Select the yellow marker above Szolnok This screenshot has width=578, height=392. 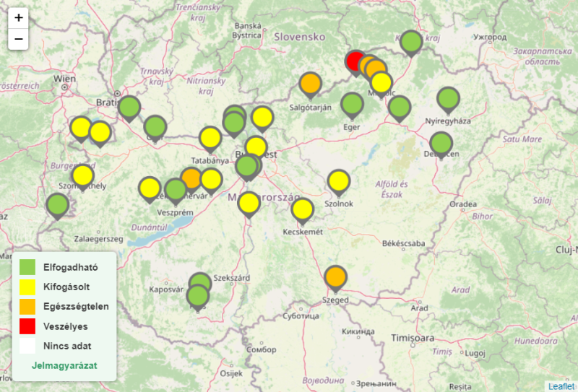pyautogui.click(x=338, y=182)
